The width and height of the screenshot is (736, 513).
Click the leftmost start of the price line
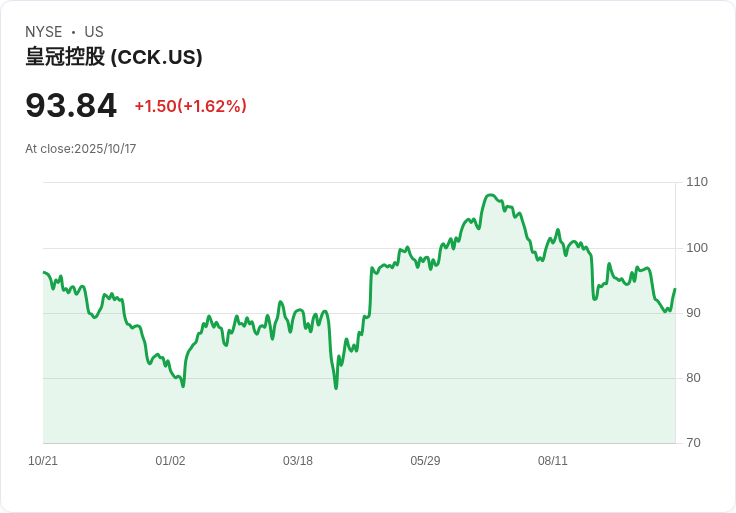43,272
